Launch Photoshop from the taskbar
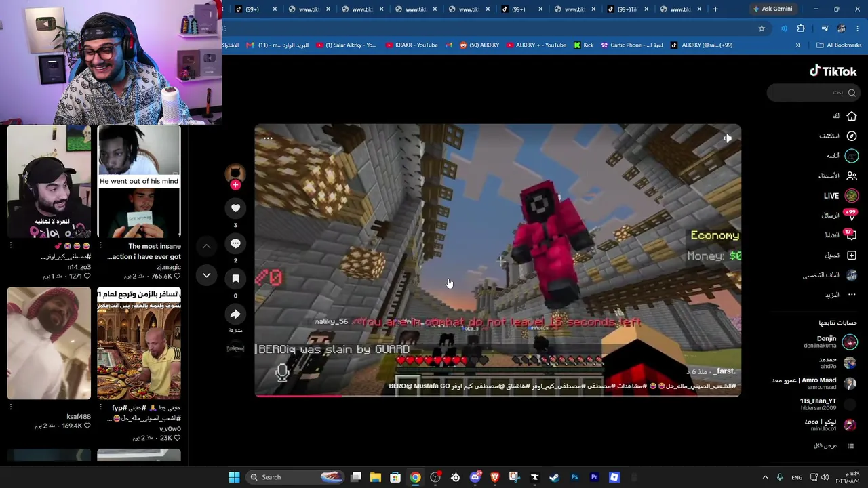The image size is (868, 488). (x=574, y=477)
